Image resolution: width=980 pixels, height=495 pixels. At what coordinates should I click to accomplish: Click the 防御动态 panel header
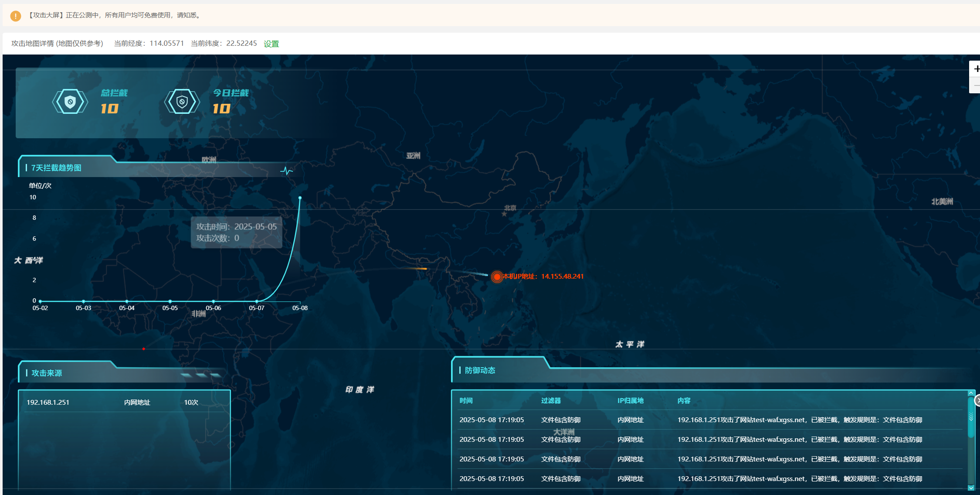[x=480, y=370]
